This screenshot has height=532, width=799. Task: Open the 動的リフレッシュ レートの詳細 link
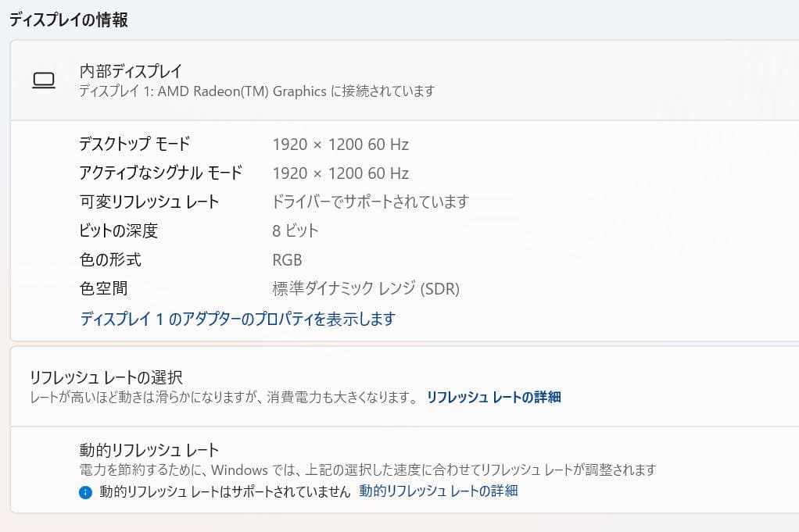click(438, 491)
